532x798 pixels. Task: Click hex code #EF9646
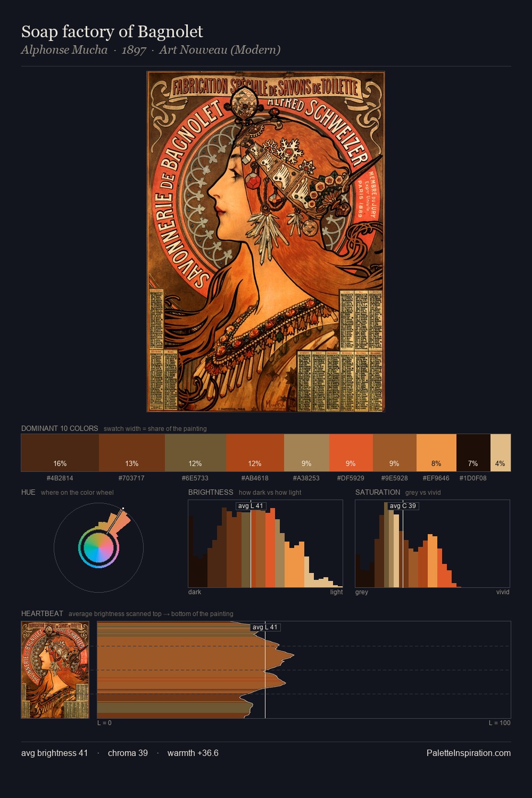click(x=436, y=478)
